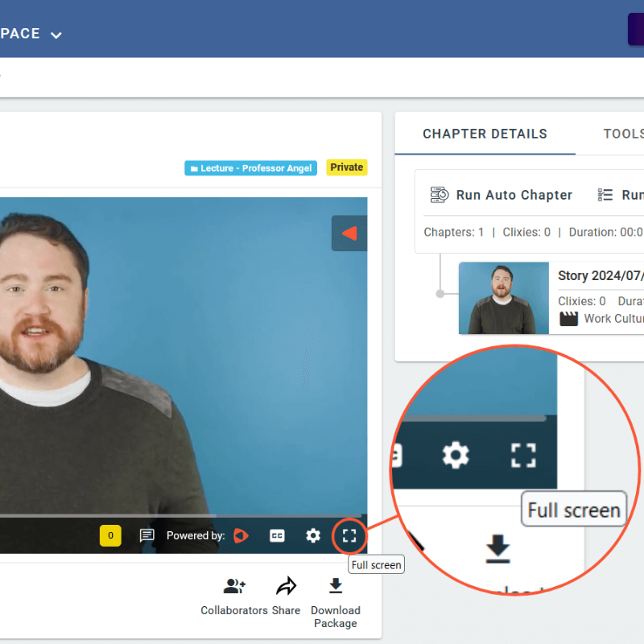The height and width of the screenshot is (644, 644).
Task: Open the video player settings gear
Action: pos(313,535)
